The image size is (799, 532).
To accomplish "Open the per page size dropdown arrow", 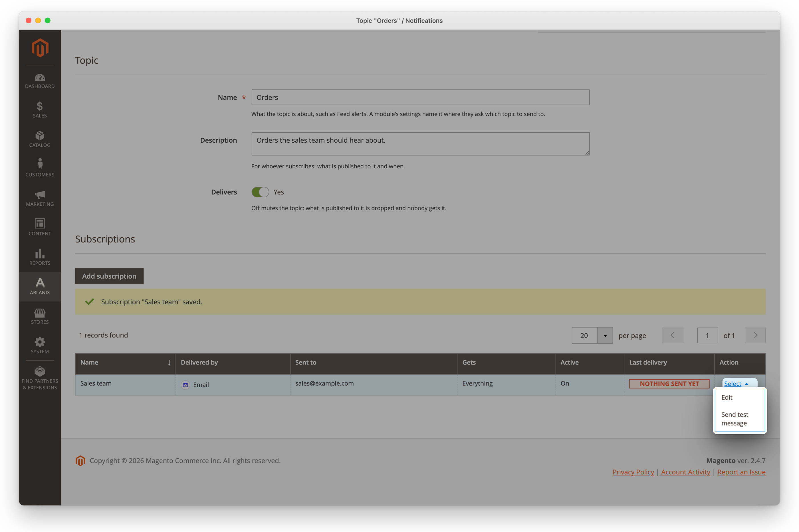I will click(605, 335).
